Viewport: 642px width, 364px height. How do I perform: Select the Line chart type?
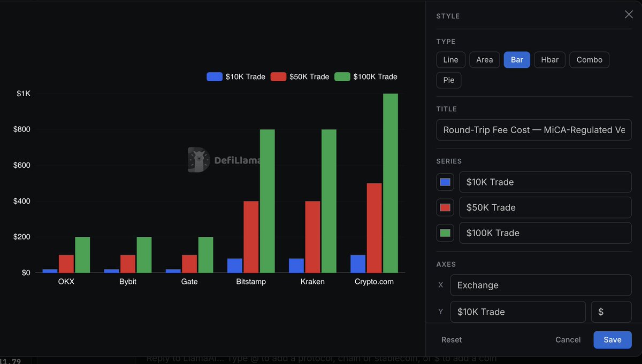(x=451, y=60)
